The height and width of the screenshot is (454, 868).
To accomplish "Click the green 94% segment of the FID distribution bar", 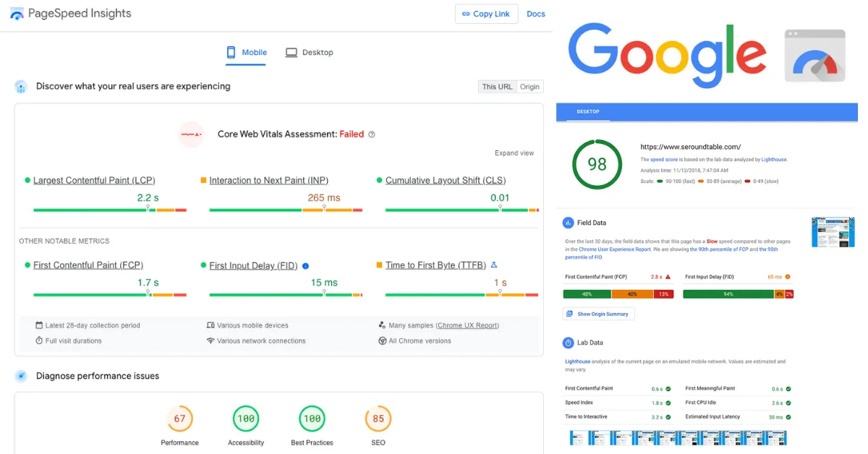I will [x=728, y=293].
